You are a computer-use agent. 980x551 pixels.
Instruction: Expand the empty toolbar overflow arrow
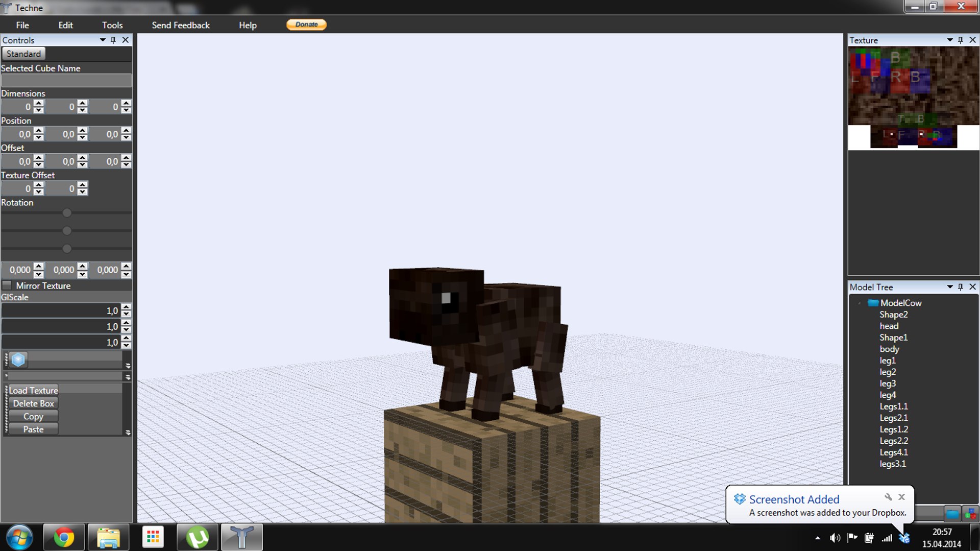point(128,377)
